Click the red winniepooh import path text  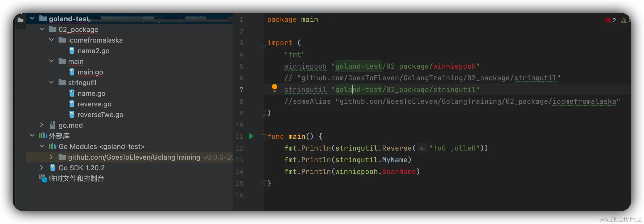click(454, 66)
